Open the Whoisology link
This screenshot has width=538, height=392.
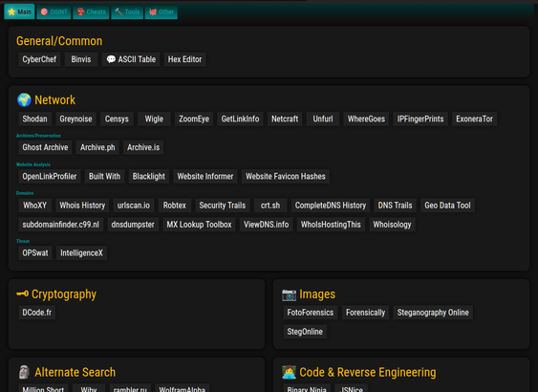click(392, 225)
